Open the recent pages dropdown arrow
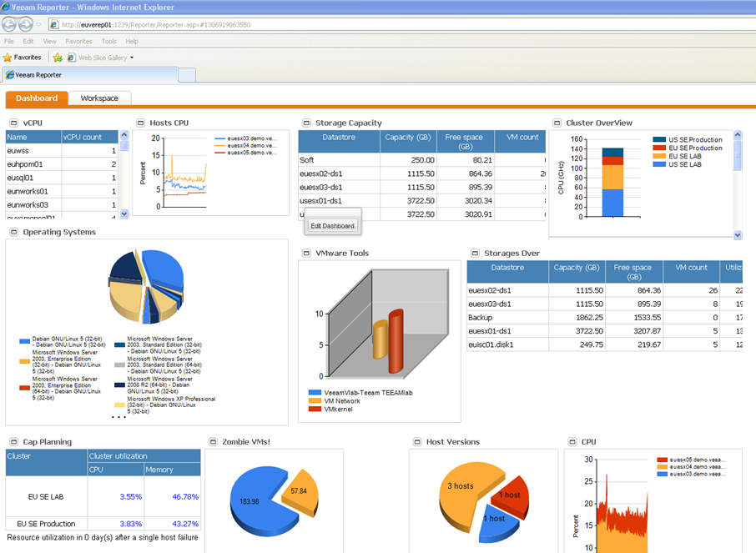Screen dimensions: 756x553 [x=38, y=24]
